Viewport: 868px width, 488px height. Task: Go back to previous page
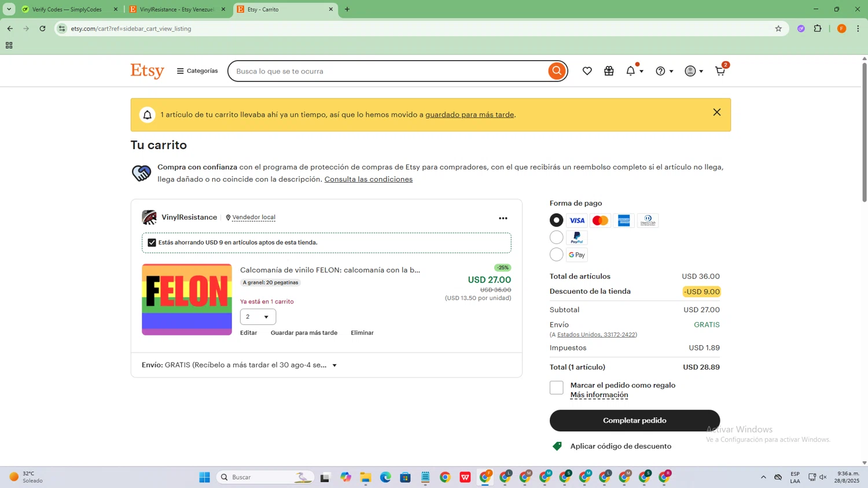click(10, 28)
